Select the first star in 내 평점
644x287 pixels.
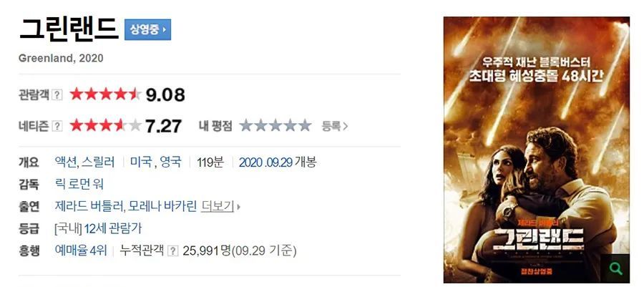245,125
